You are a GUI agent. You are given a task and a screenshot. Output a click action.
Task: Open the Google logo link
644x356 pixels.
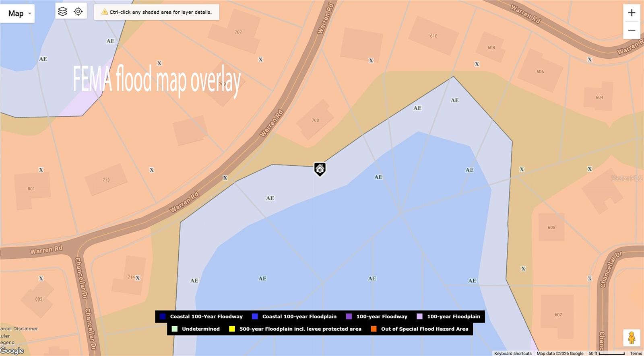click(x=12, y=351)
